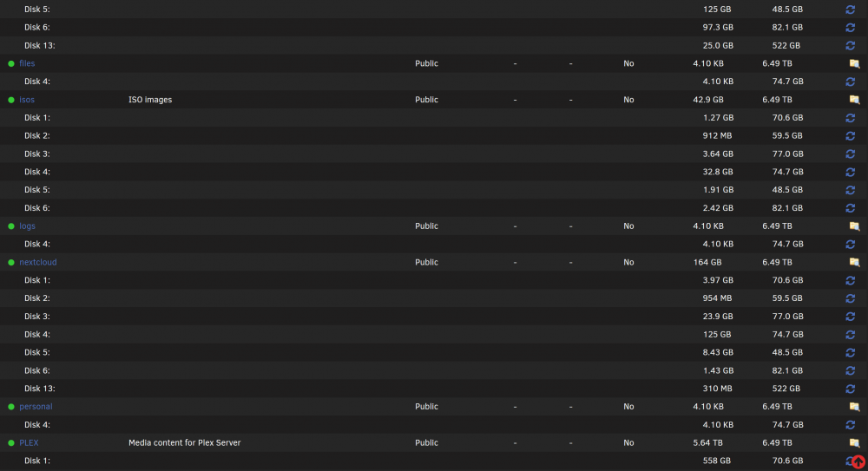
Task: Recompute the isos Disk 4 32.8 GB row
Action: tap(851, 172)
